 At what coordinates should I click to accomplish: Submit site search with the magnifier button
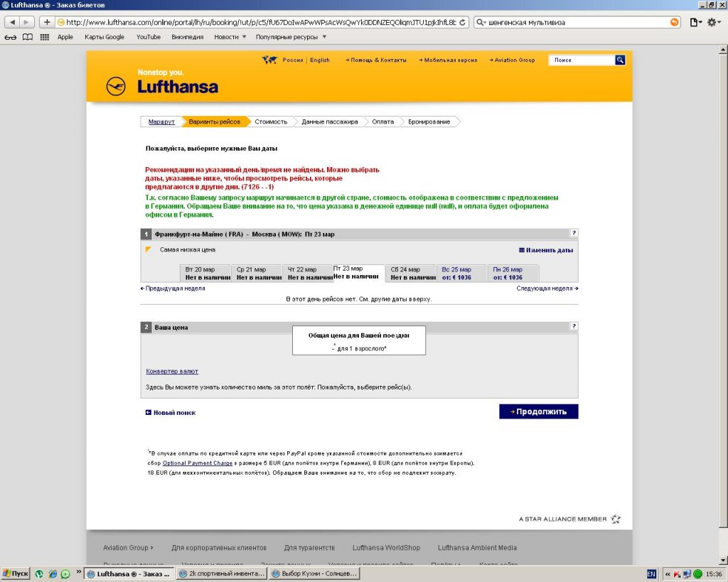(x=620, y=60)
